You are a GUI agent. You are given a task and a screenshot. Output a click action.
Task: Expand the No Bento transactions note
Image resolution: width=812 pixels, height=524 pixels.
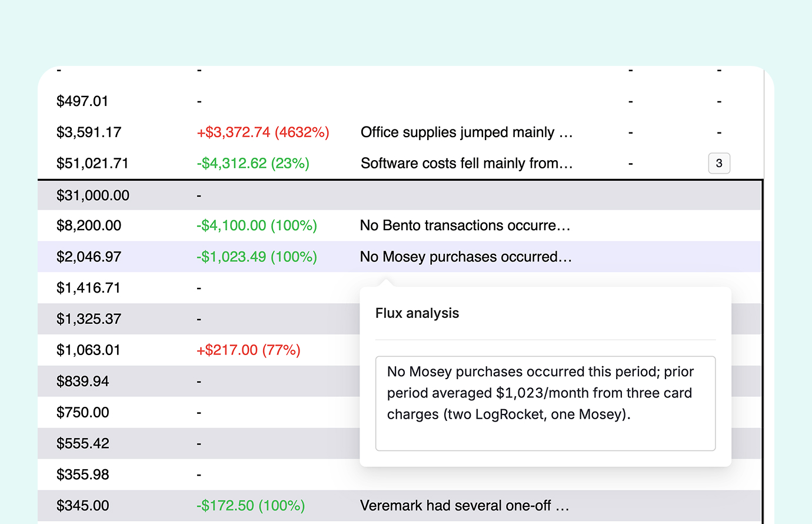click(465, 225)
